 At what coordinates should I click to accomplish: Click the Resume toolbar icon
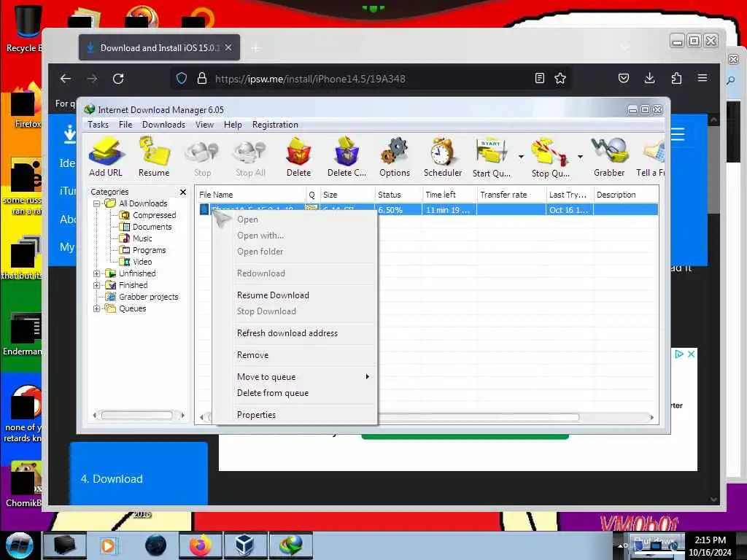coord(154,157)
